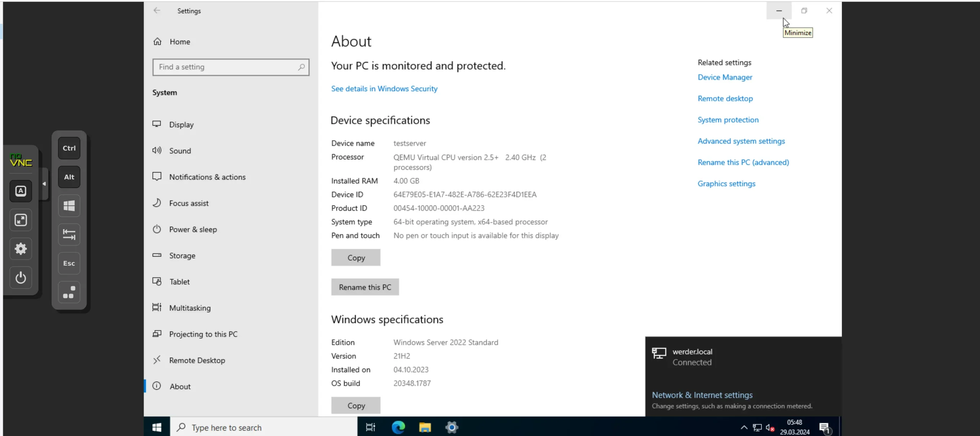
Task: Click the Rename this PC button
Action: (365, 287)
